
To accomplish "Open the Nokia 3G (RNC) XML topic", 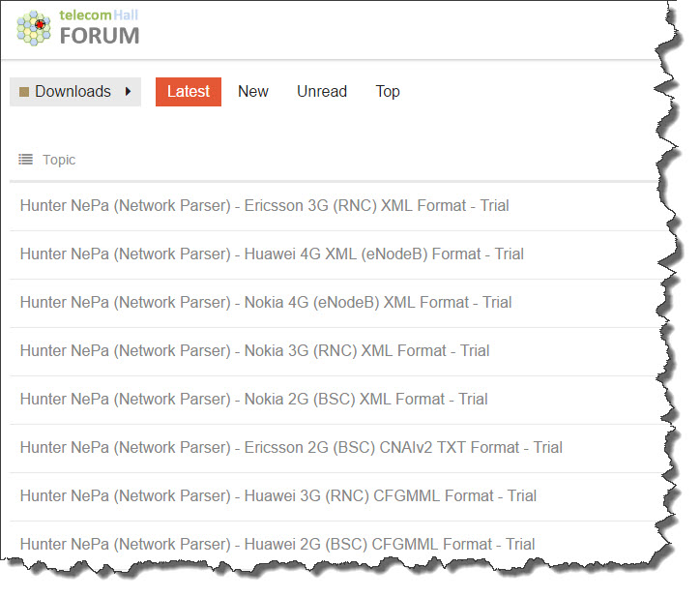I will (255, 351).
